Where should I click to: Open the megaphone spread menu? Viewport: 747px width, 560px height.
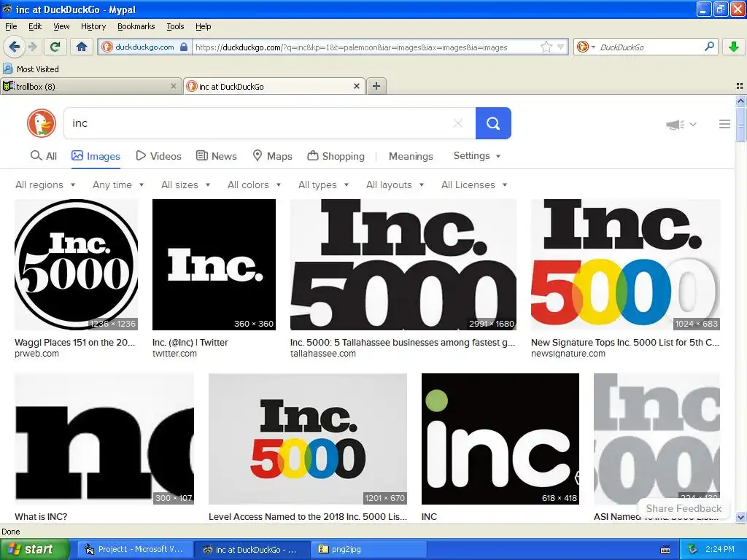pyautogui.click(x=681, y=124)
